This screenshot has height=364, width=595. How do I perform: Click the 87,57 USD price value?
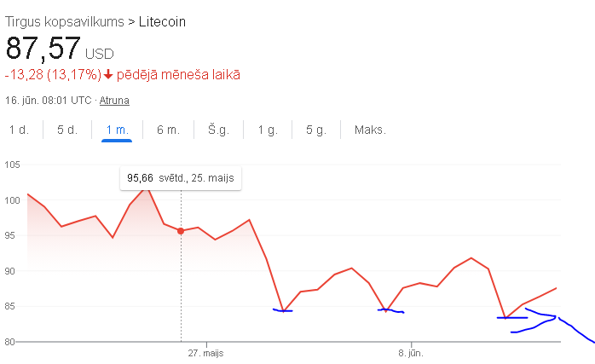click(60, 49)
